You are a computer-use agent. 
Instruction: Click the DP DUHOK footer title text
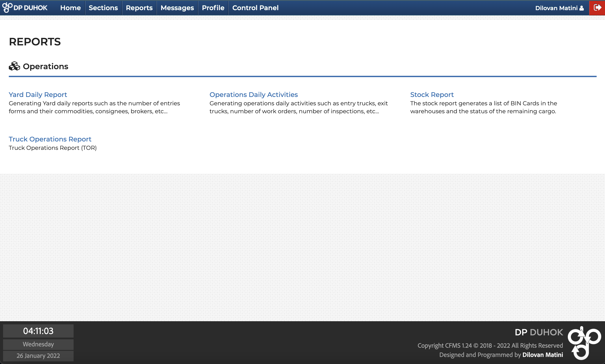tap(539, 332)
